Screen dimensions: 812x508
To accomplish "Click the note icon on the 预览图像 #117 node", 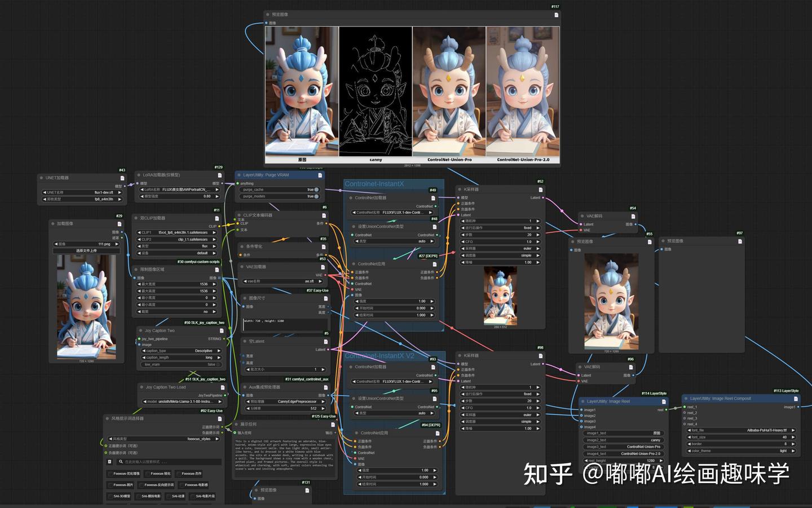I will pyautogui.click(x=556, y=14).
